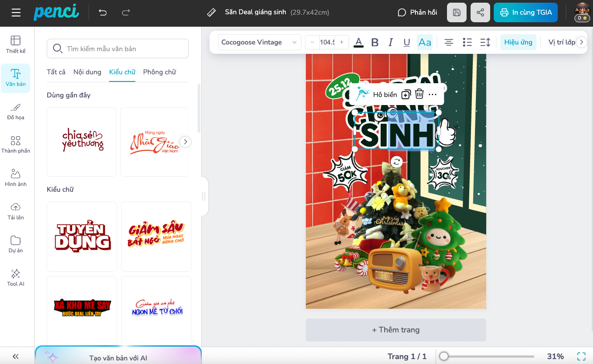Viewport: 593px width, 364px height.
Task: Click the In cùng TGIA button
Action: [526, 12]
